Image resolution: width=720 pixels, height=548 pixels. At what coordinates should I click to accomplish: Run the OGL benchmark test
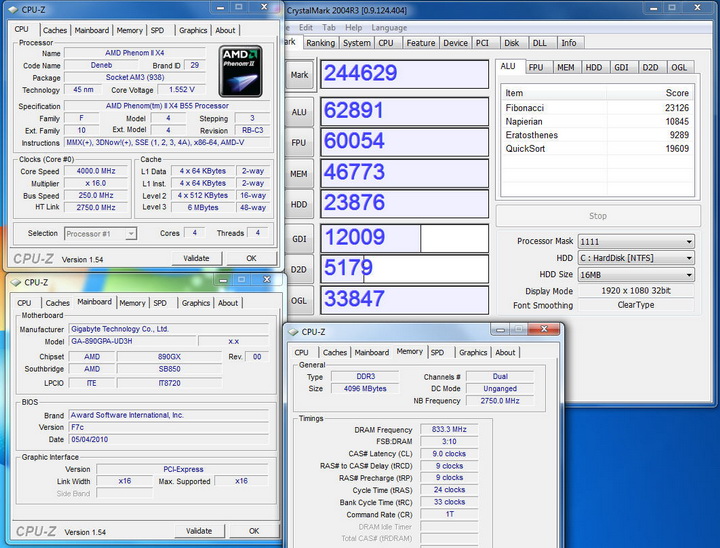click(x=299, y=299)
